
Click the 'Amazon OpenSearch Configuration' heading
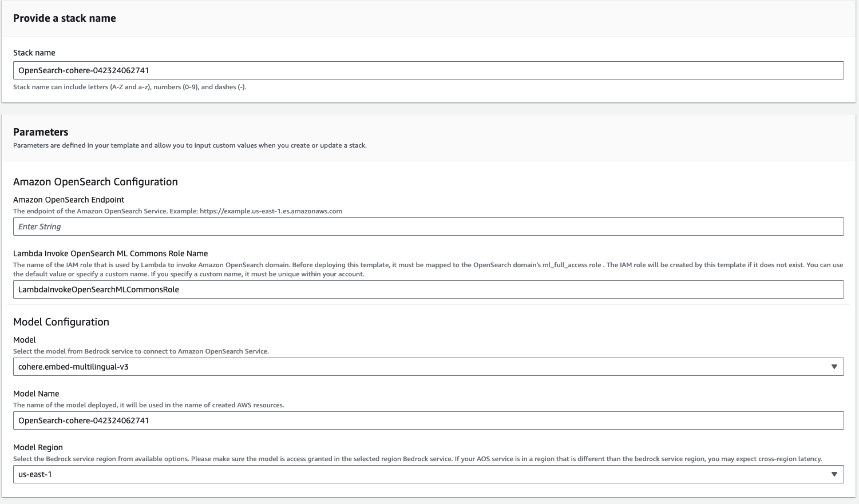pos(96,182)
